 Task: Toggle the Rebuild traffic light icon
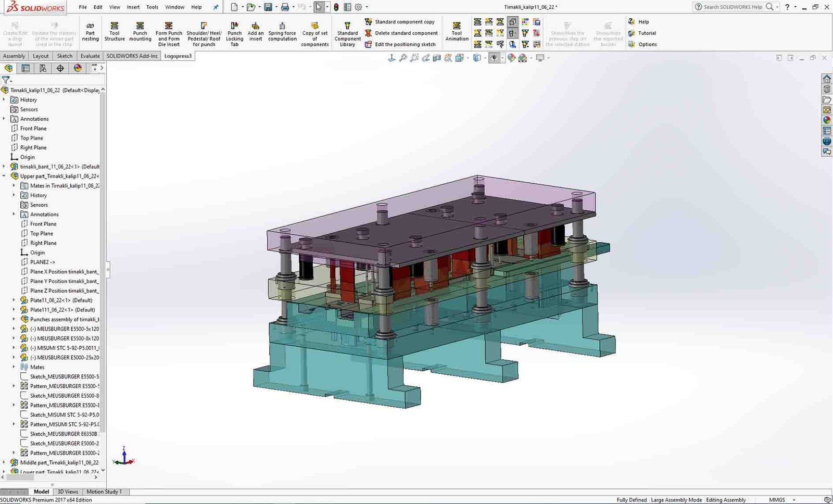(336, 7)
